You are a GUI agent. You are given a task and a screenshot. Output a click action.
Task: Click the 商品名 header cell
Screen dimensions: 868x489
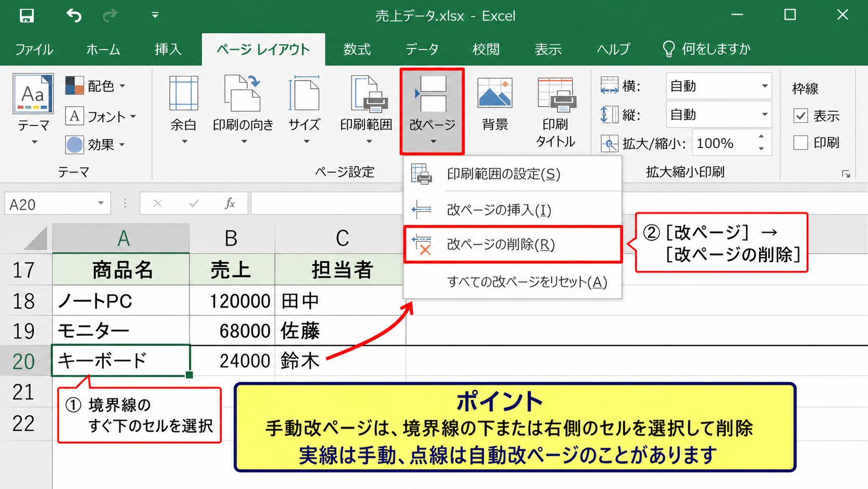(x=121, y=270)
